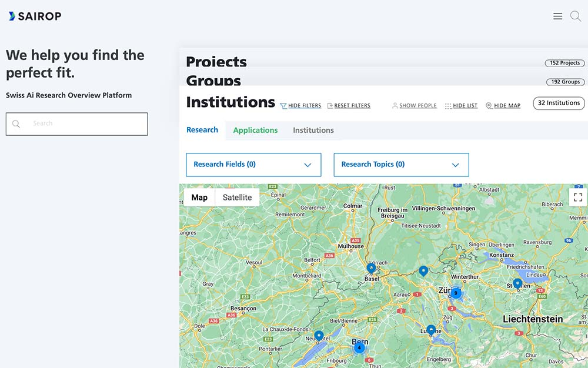Toggle Hide List option
Image resolution: width=588 pixels, height=368 pixels.
(x=461, y=106)
